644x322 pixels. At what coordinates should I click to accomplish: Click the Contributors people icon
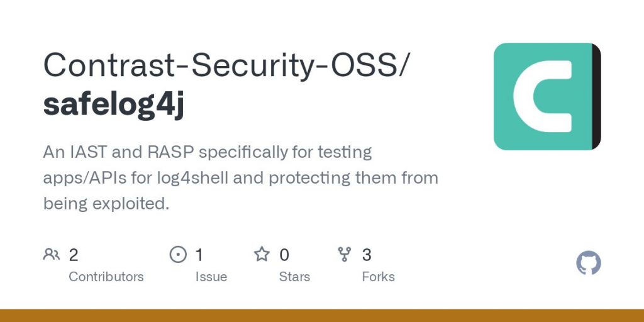click(x=51, y=254)
